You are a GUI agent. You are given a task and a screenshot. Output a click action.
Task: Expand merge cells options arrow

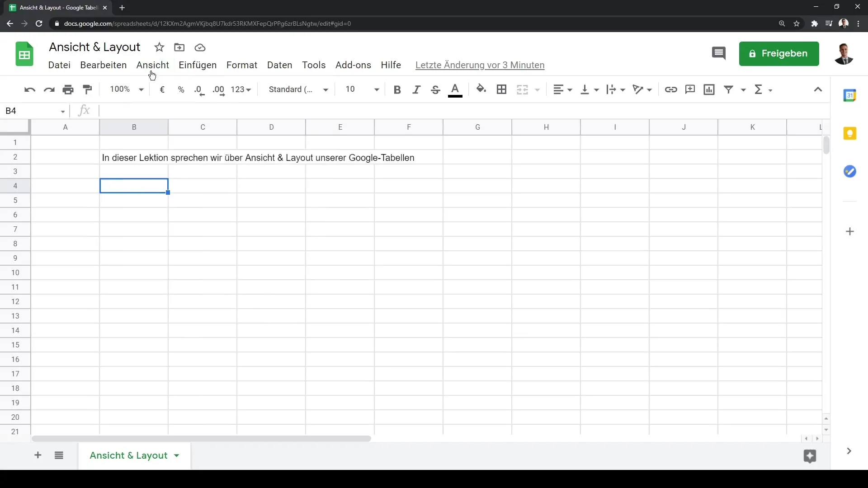pos(538,90)
